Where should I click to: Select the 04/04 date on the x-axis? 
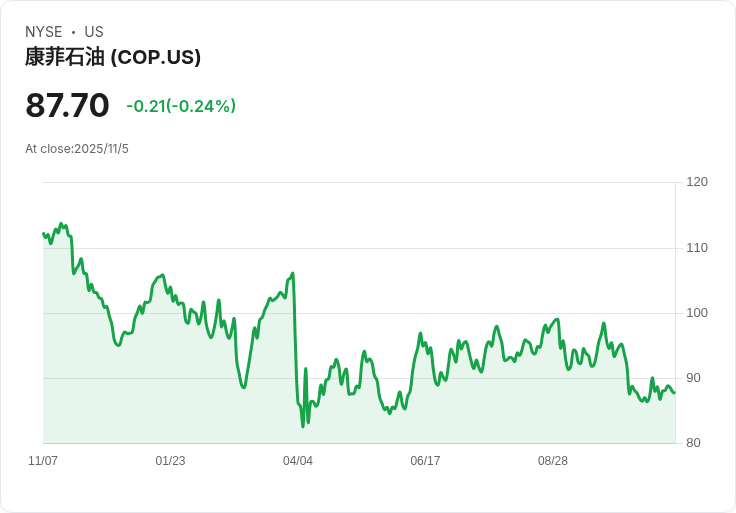coord(298,461)
